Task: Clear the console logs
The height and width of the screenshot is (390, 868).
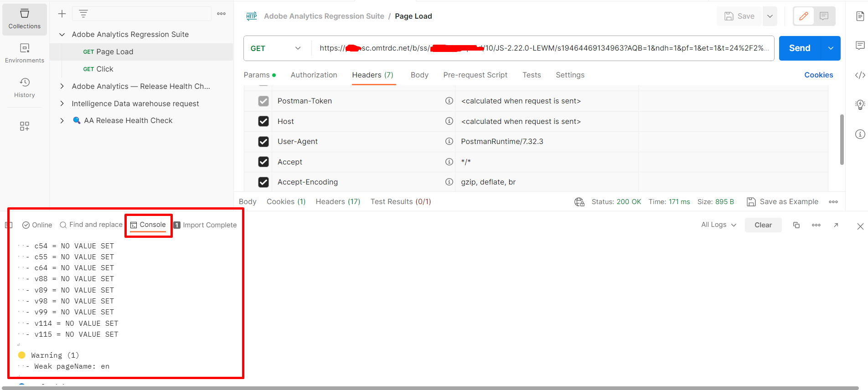Action: [x=763, y=225]
